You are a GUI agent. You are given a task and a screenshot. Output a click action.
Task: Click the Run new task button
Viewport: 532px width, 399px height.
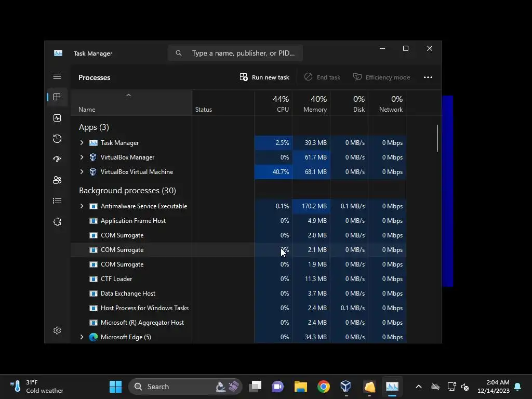(264, 77)
